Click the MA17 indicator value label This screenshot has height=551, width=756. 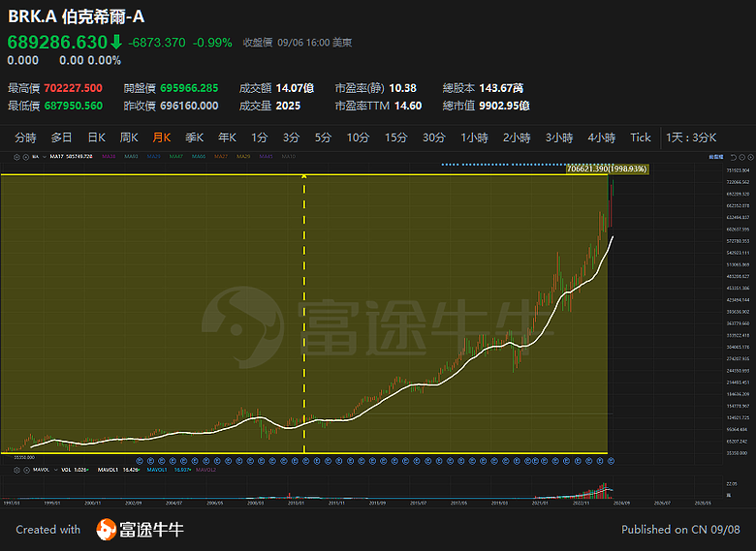click(x=71, y=157)
